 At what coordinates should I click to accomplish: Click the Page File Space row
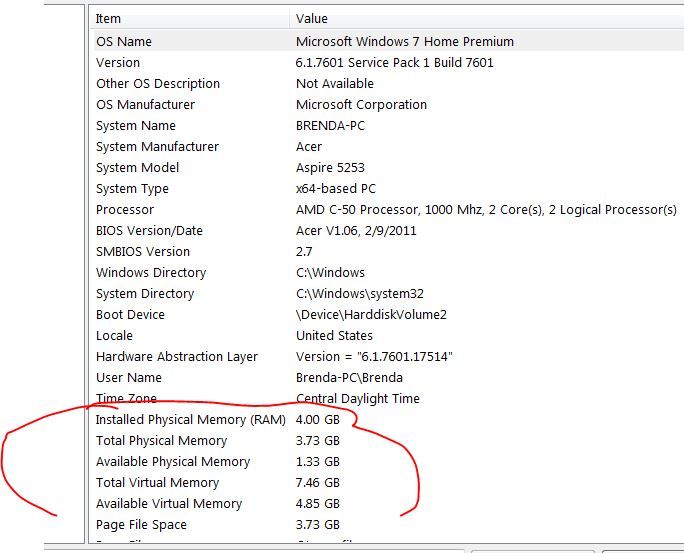pos(141,525)
